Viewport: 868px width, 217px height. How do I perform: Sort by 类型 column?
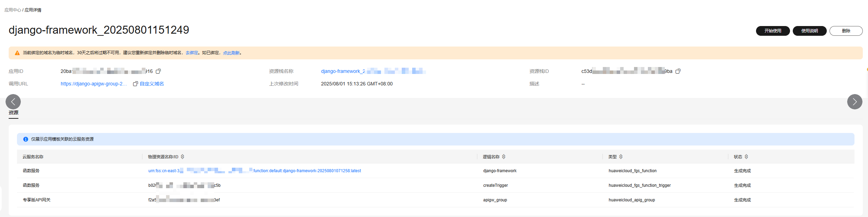(621, 157)
